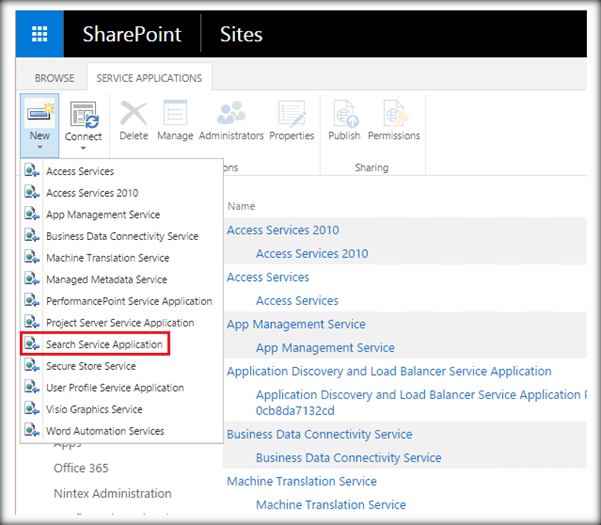Select Managed Metadata Service menu entry
601x525 pixels.
tap(106, 280)
